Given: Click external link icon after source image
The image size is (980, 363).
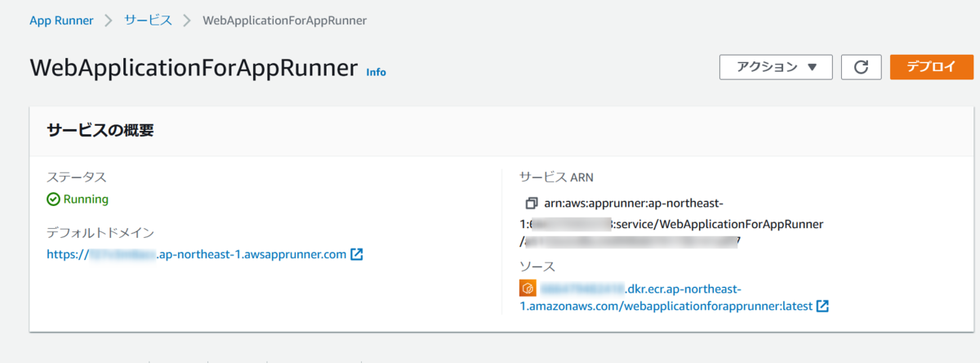Looking at the screenshot, I should click(x=822, y=307).
